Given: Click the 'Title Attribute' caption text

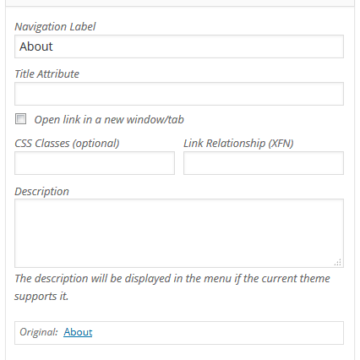Looking at the screenshot, I should click(x=47, y=74).
